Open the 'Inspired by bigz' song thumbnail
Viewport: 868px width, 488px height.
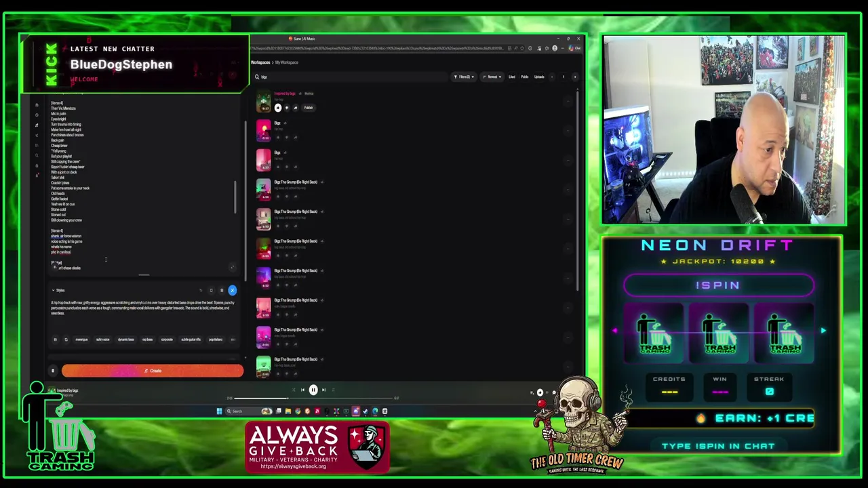point(263,102)
